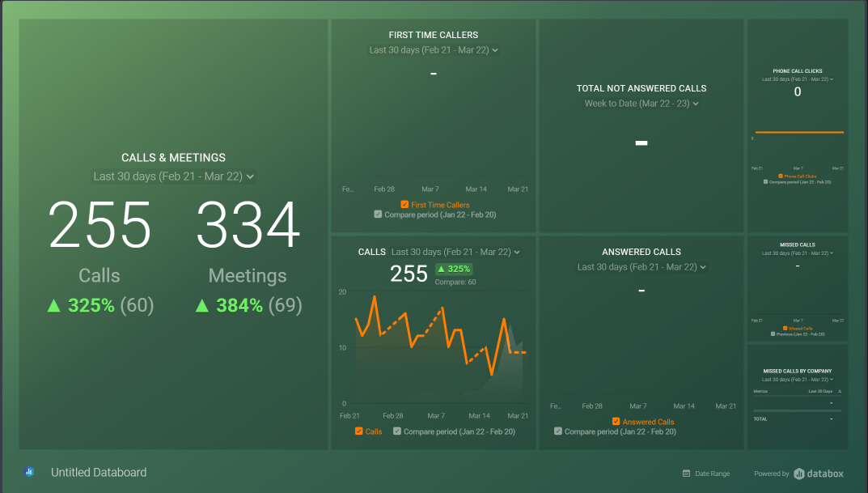Toggle Compare period checkbox in Calls chart
Image resolution: width=868 pixels, height=493 pixels.
397,431
